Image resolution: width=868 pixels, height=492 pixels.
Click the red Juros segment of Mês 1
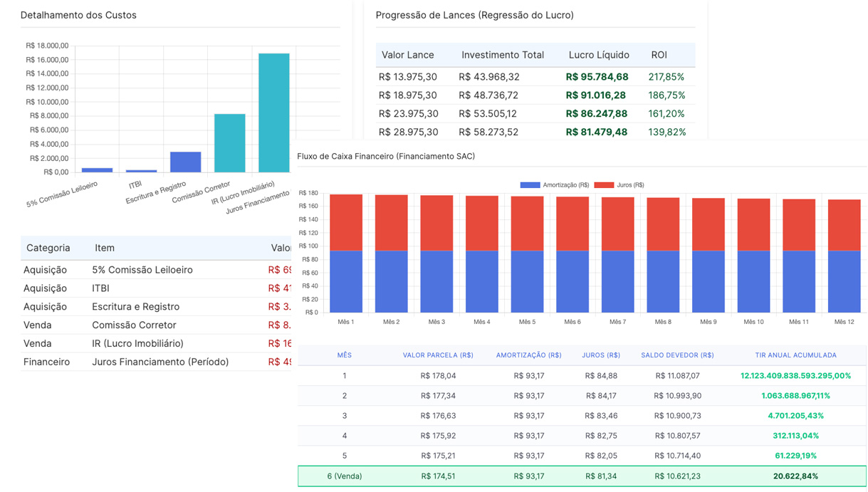pyautogui.click(x=346, y=223)
